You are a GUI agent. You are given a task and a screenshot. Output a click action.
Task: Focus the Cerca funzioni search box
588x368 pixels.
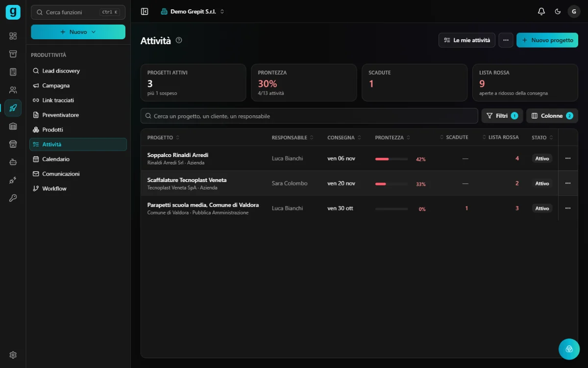(78, 12)
